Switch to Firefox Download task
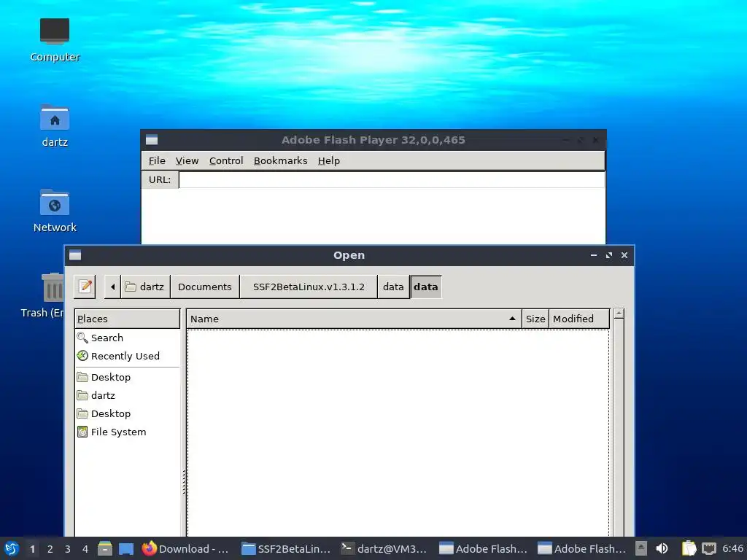 (186, 548)
